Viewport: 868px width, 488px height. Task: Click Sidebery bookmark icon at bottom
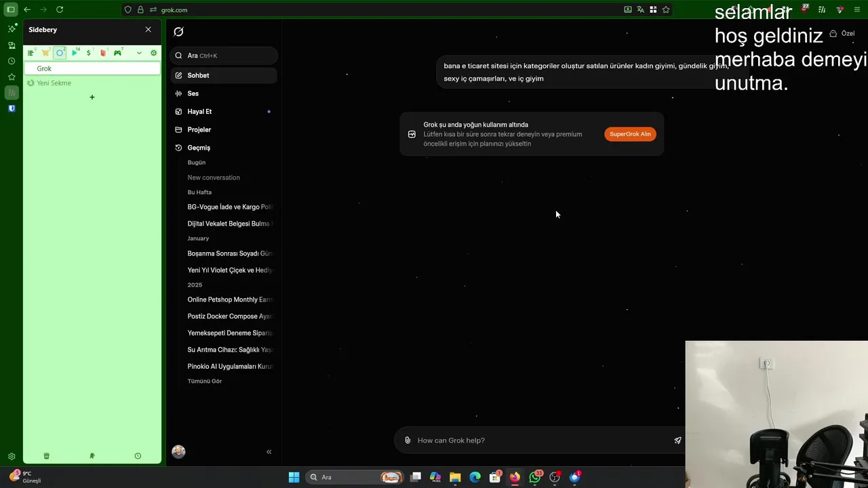pyautogui.click(x=92, y=456)
